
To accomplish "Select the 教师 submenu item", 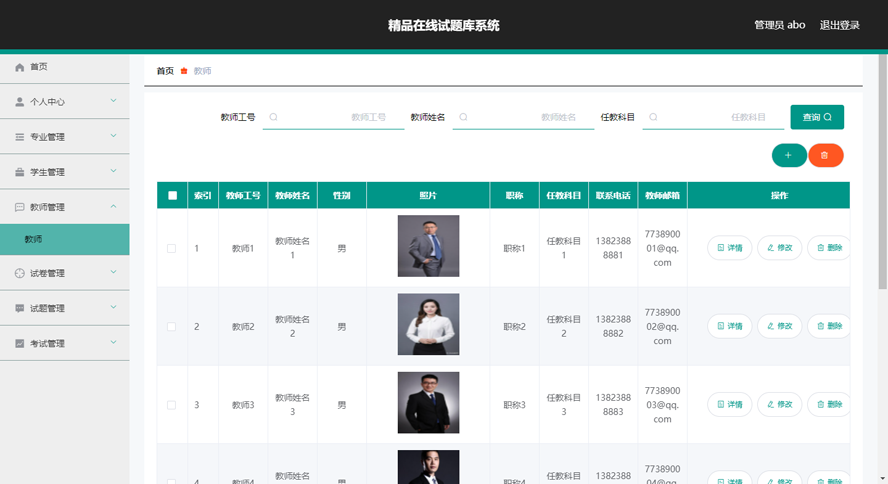I will (x=65, y=239).
